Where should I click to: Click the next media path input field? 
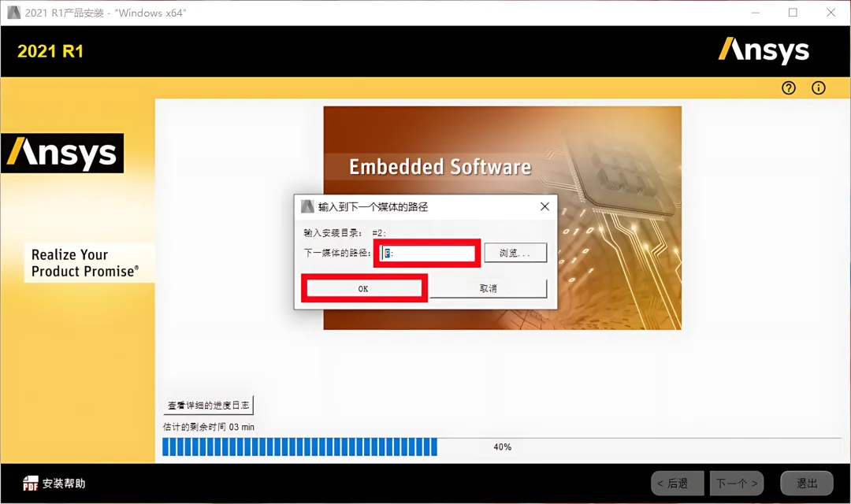tap(428, 254)
